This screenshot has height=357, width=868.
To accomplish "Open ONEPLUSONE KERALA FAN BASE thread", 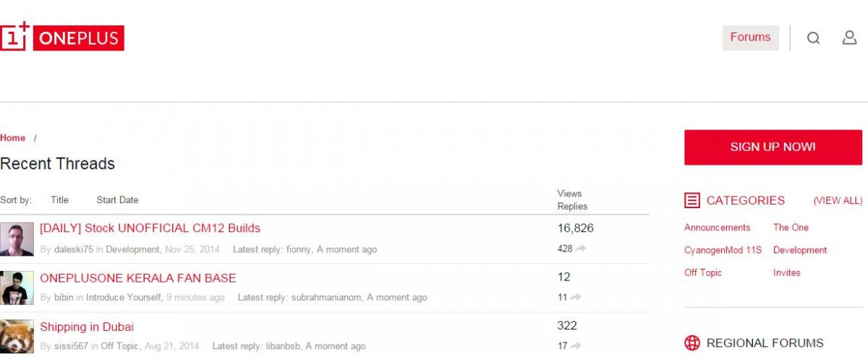I will 137,278.
